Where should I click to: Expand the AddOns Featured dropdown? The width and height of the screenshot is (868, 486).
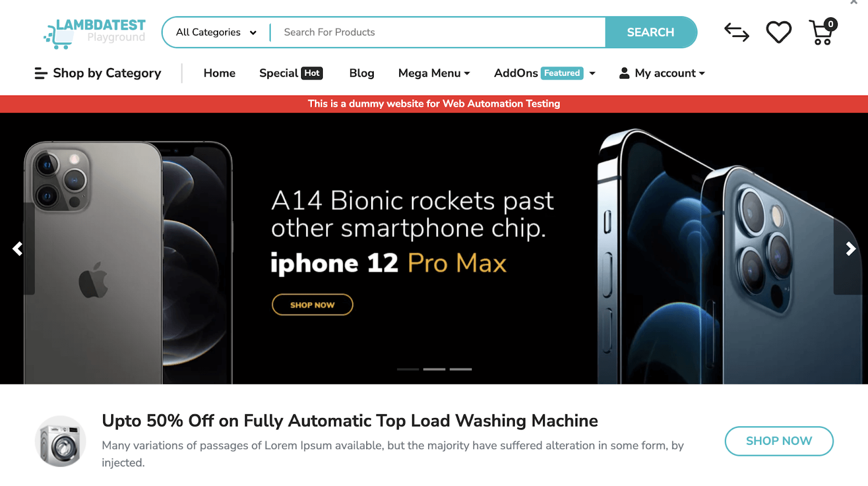tap(545, 73)
